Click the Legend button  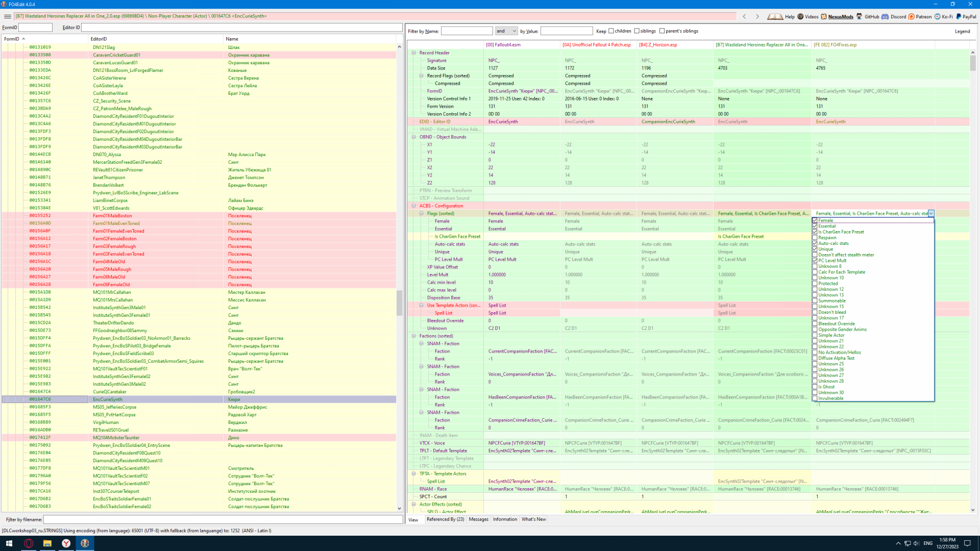pyautogui.click(x=962, y=32)
